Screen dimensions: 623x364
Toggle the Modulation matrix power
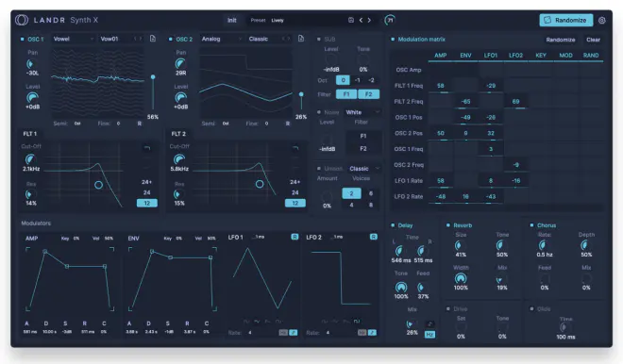pos(393,39)
